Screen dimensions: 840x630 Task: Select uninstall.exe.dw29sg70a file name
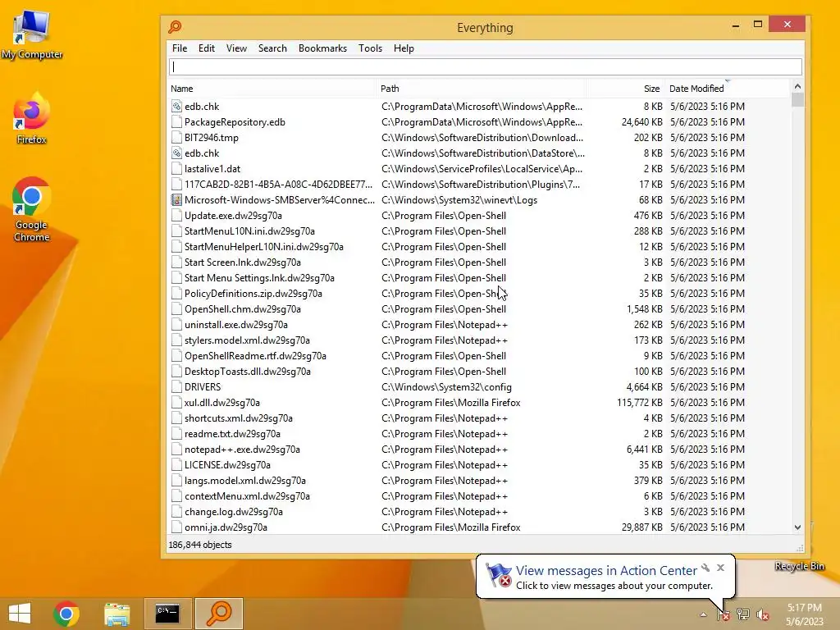click(x=236, y=324)
